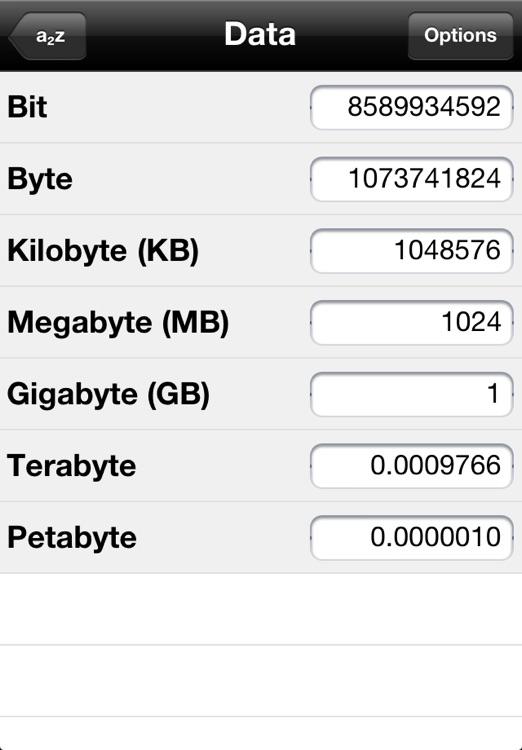Tap the Terabyte value field
Viewport: 522px width, 750px height.
click(411, 466)
